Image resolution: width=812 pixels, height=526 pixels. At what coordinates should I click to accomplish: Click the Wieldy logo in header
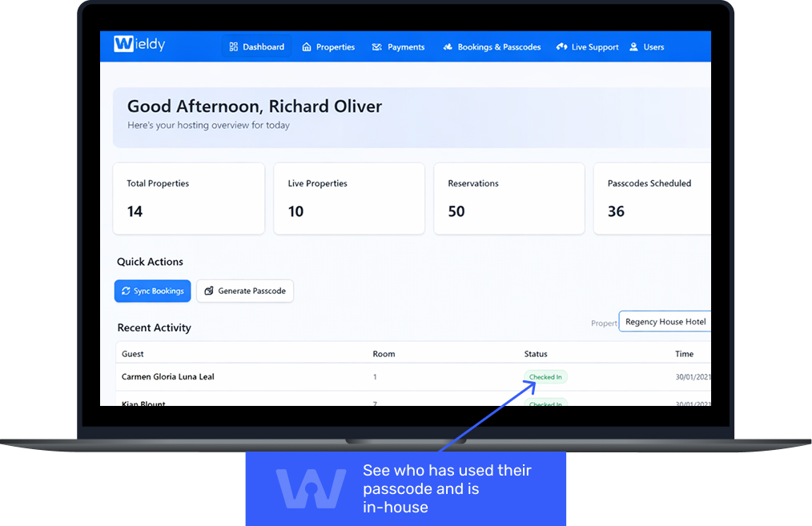click(x=139, y=44)
